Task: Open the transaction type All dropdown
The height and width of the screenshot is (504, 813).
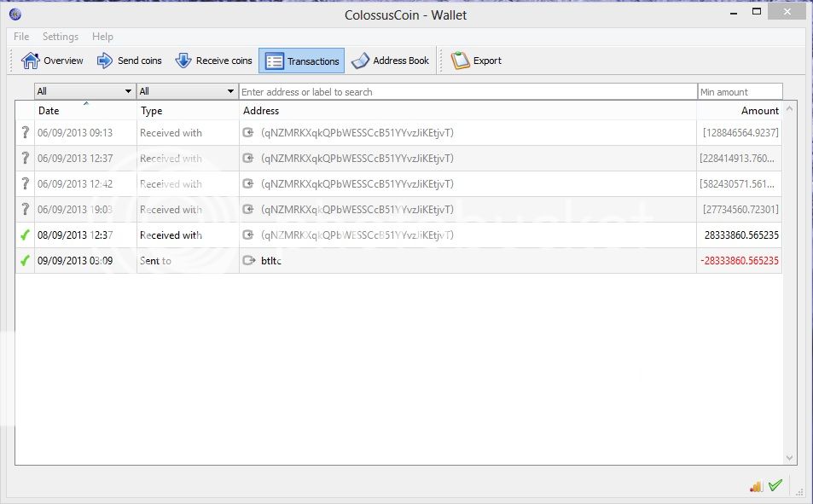Action: pos(187,91)
